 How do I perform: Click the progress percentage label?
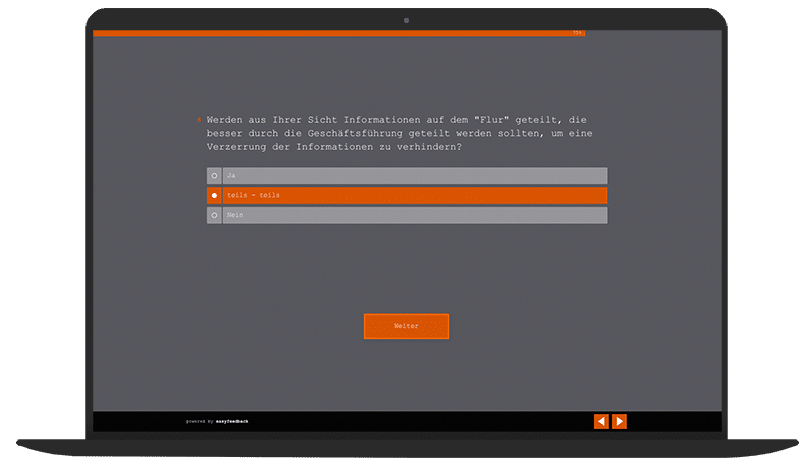[578, 33]
